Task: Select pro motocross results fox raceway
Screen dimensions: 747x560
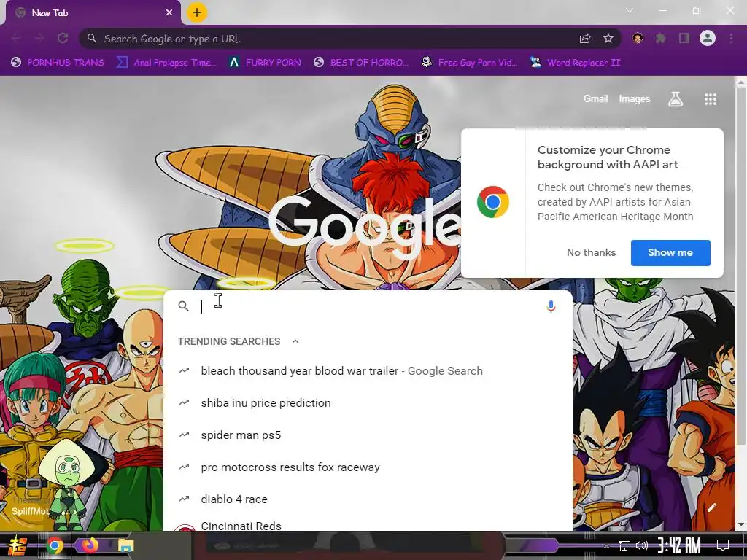Action: [x=368, y=467]
